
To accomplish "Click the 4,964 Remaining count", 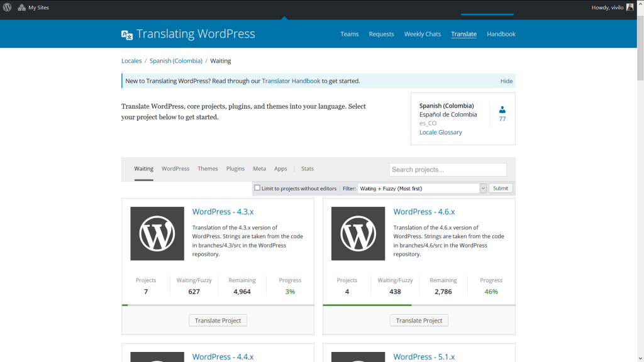I will (x=242, y=292).
